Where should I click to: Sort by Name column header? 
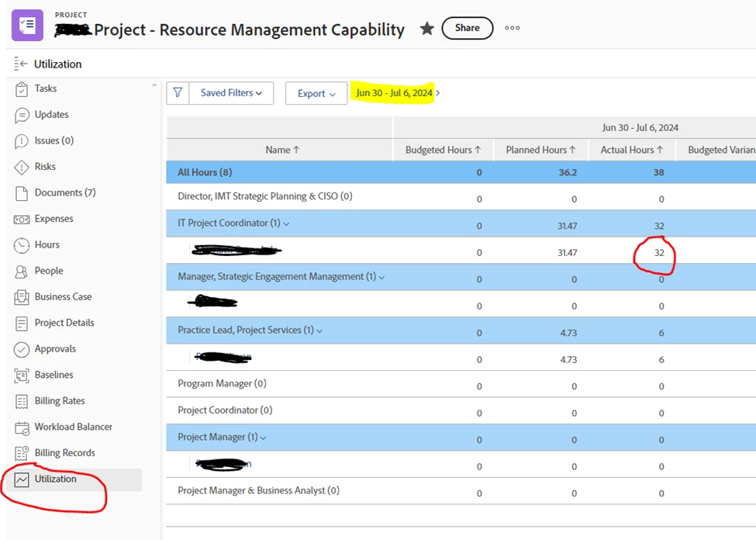coord(282,150)
